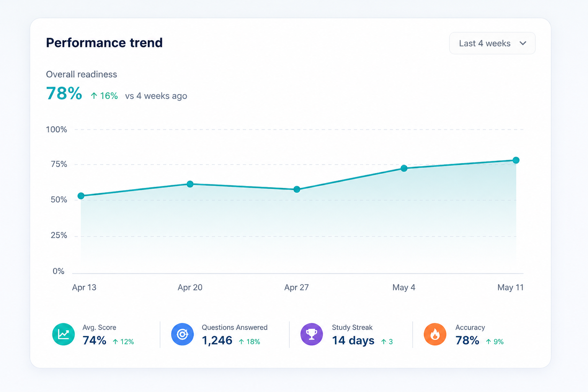Click the 1,246 questions answered value

click(x=217, y=340)
